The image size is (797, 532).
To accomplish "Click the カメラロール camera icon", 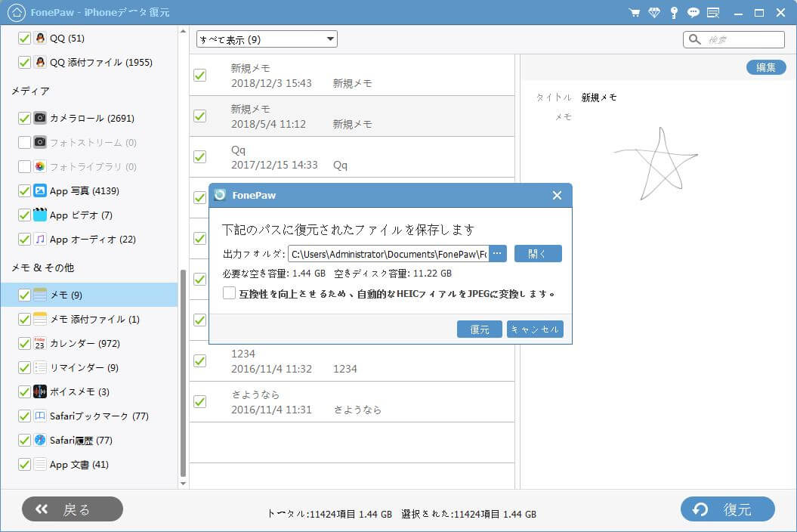I will tap(40, 118).
